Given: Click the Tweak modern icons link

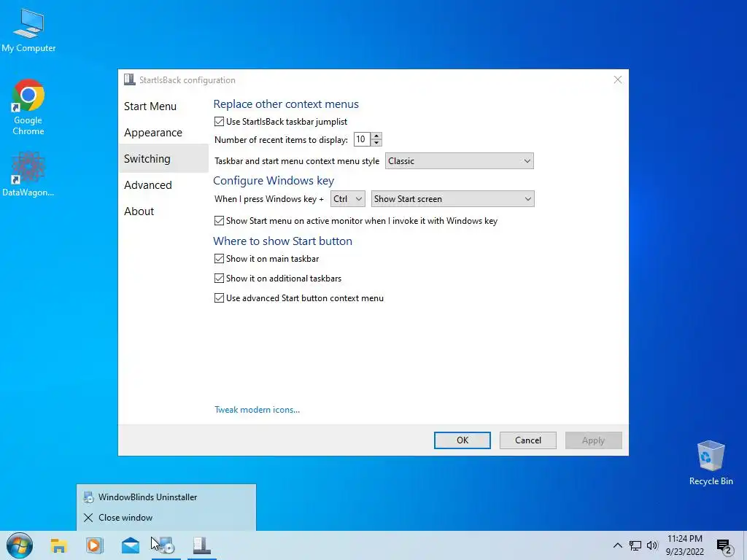Looking at the screenshot, I should coord(258,410).
